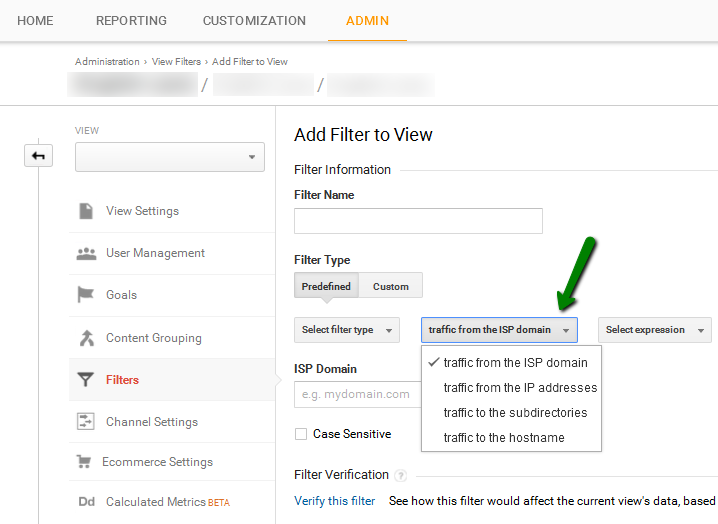
Task: Choose traffic from the ISP domain option
Action: 511,363
